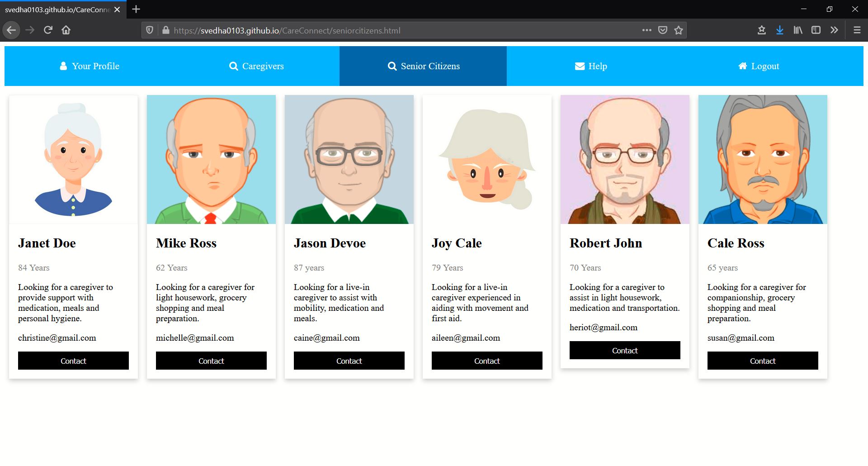Expand the toolbar overflow chevron
The height and width of the screenshot is (466, 868).
(x=834, y=30)
